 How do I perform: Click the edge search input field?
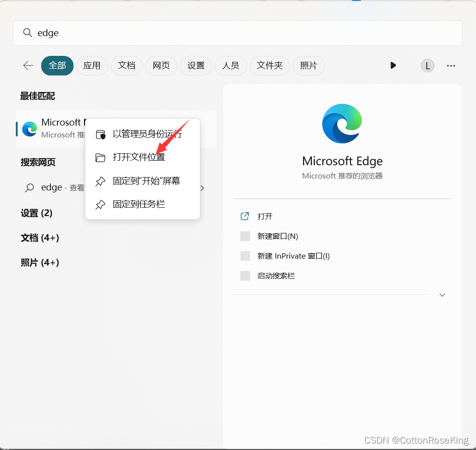pyautogui.click(x=237, y=33)
